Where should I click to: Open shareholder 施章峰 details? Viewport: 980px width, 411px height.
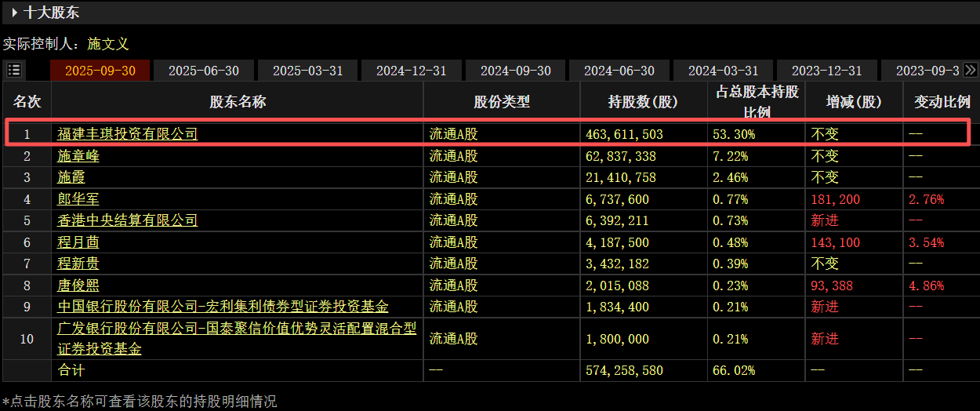coord(78,156)
